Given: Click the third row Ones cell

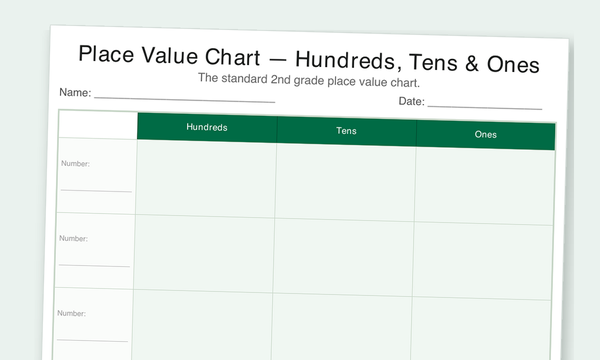Looking at the screenshot, I should tap(481, 329).
